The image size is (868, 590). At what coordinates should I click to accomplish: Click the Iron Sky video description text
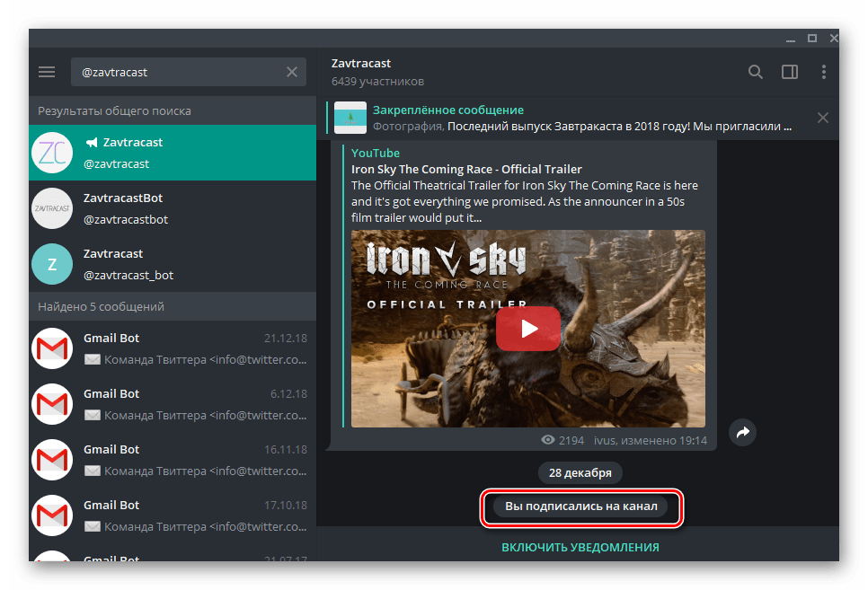[524, 201]
